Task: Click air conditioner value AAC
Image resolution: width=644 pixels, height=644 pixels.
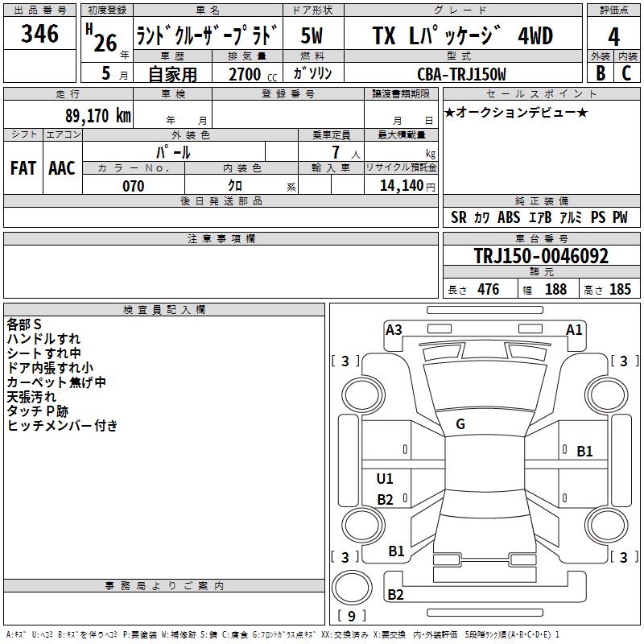Action: pyautogui.click(x=62, y=167)
